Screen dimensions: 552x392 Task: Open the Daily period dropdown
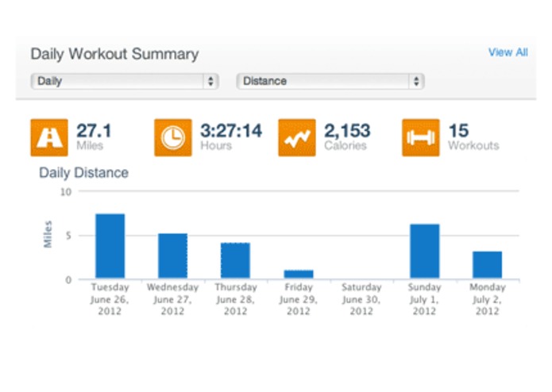[x=125, y=81]
